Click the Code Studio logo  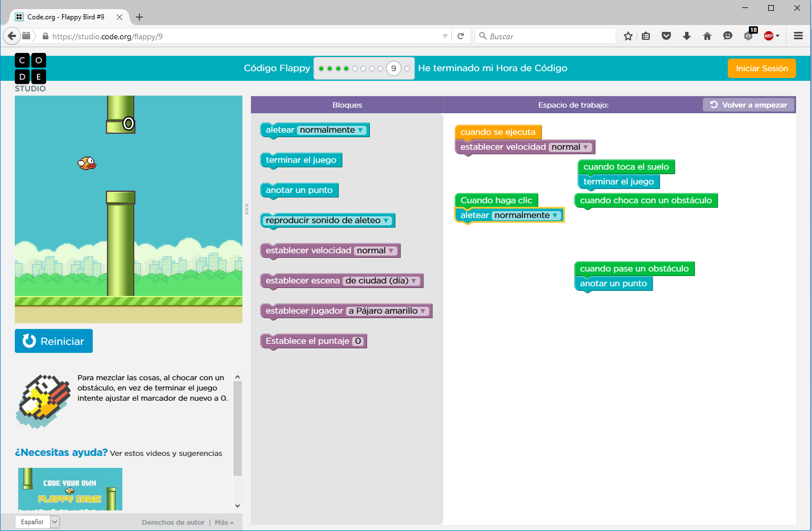pos(30,73)
